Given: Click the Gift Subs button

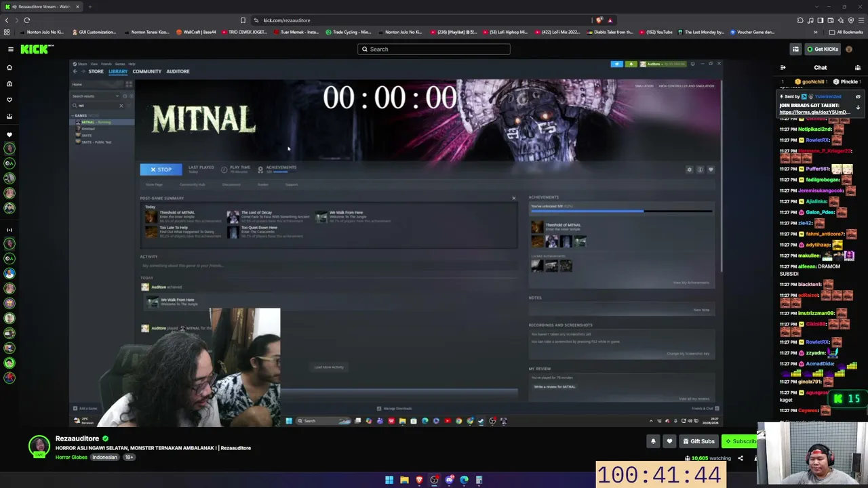Looking at the screenshot, I should point(698,441).
